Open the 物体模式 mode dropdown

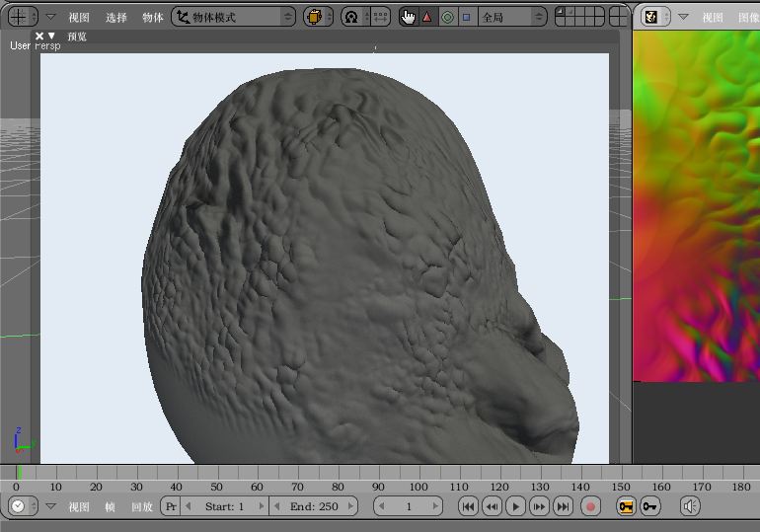pos(234,17)
